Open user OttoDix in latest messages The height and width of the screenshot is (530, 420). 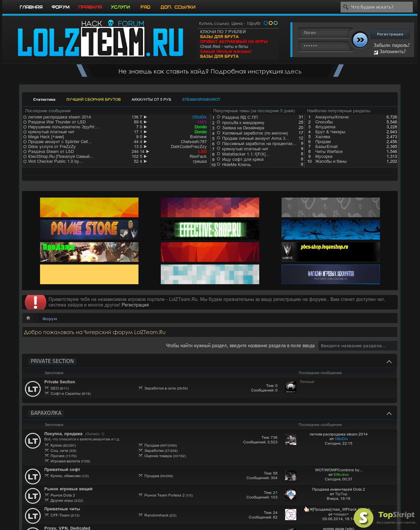[x=199, y=117]
